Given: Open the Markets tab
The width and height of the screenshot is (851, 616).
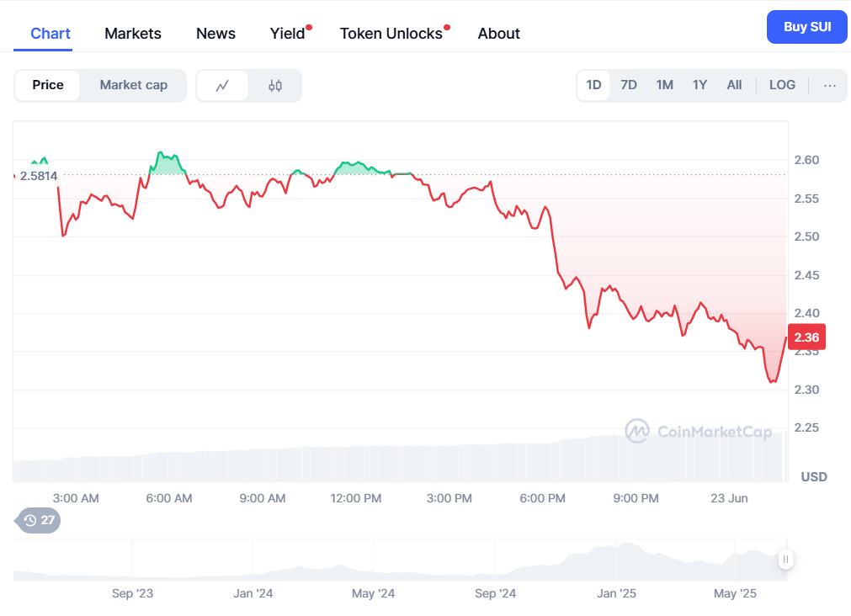Looking at the screenshot, I should [133, 34].
